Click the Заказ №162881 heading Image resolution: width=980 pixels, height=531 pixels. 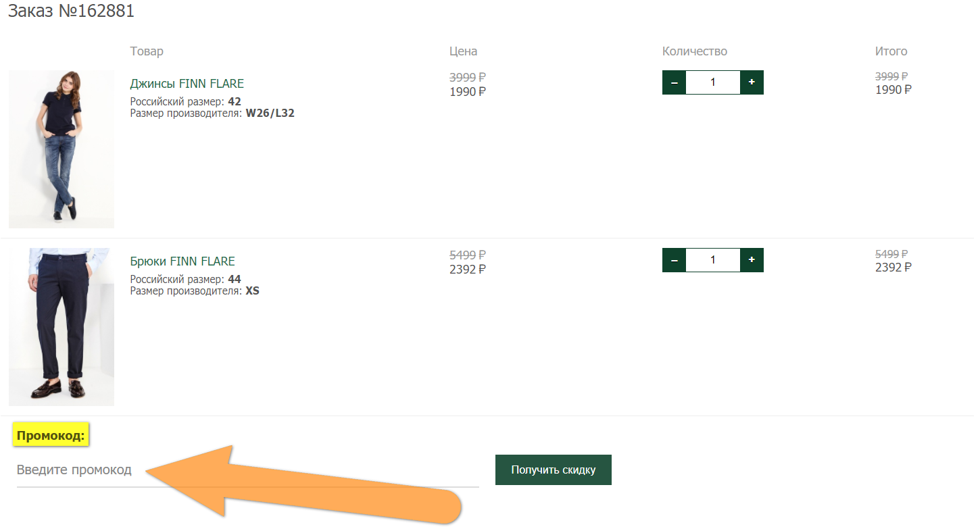tap(71, 11)
